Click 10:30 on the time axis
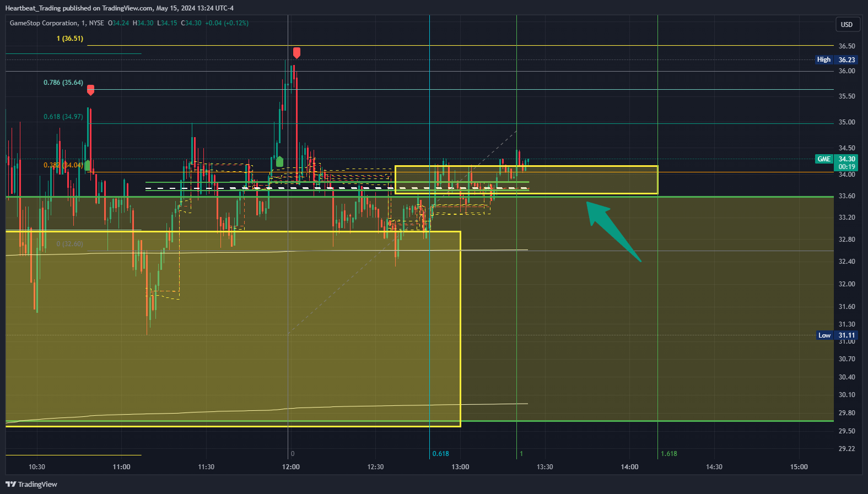This screenshot has height=494, width=868. pos(37,467)
